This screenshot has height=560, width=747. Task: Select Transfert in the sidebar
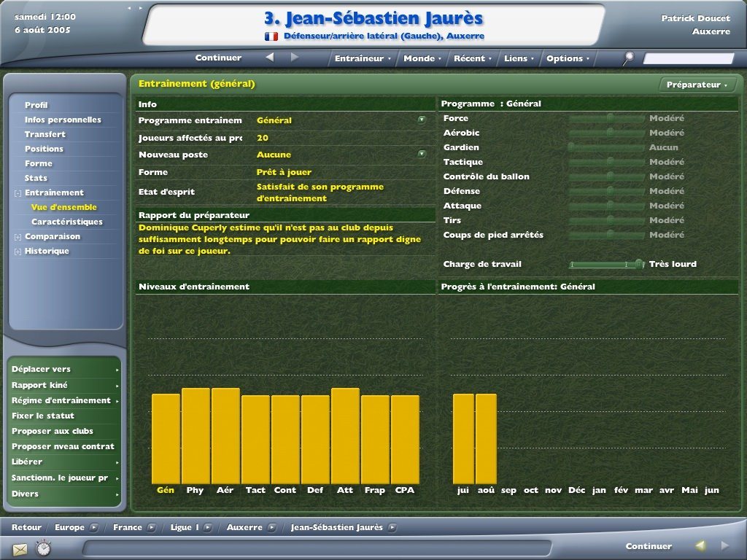tap(45, 134)
